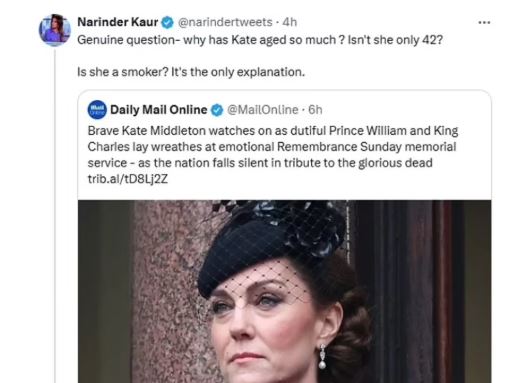The image size is (527, 383).
Task: Open the Narinder Kaur display name
Action: tap(118, 22)
